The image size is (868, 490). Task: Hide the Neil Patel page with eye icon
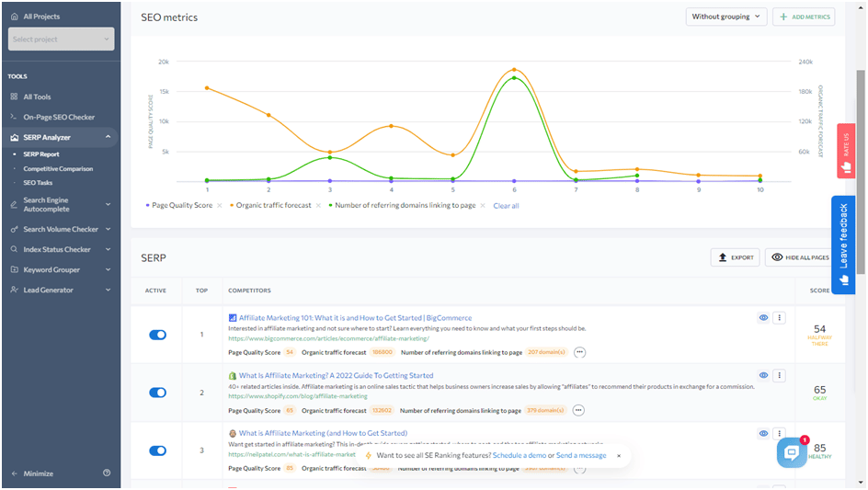tap(763, 434)
